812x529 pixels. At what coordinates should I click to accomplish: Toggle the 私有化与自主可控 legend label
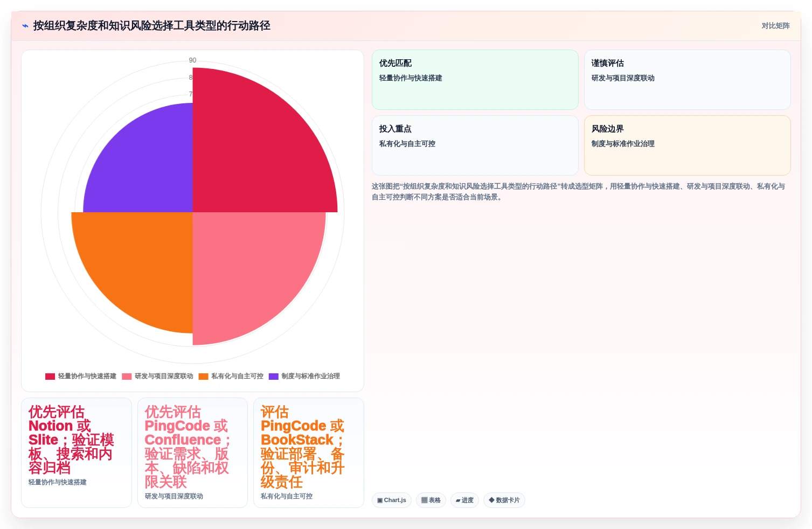click(x=237, y=377)
